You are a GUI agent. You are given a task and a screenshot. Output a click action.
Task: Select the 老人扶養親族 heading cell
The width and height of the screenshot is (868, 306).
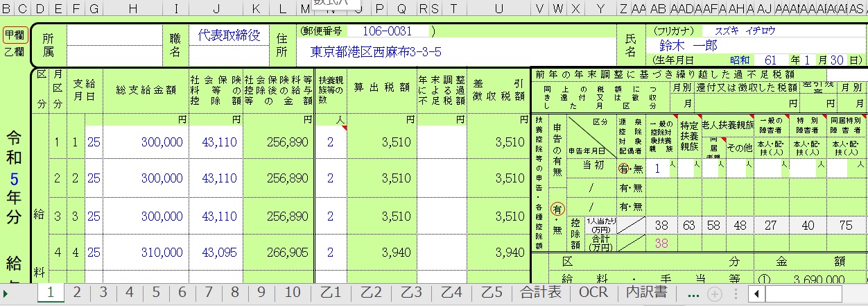click(x=727, y=124)
